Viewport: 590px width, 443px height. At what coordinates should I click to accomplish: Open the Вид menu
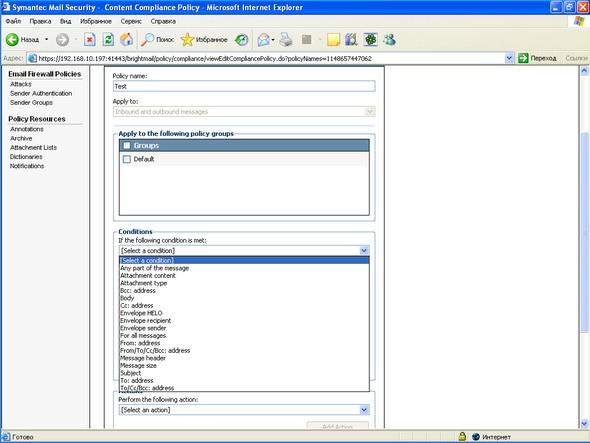65,21
